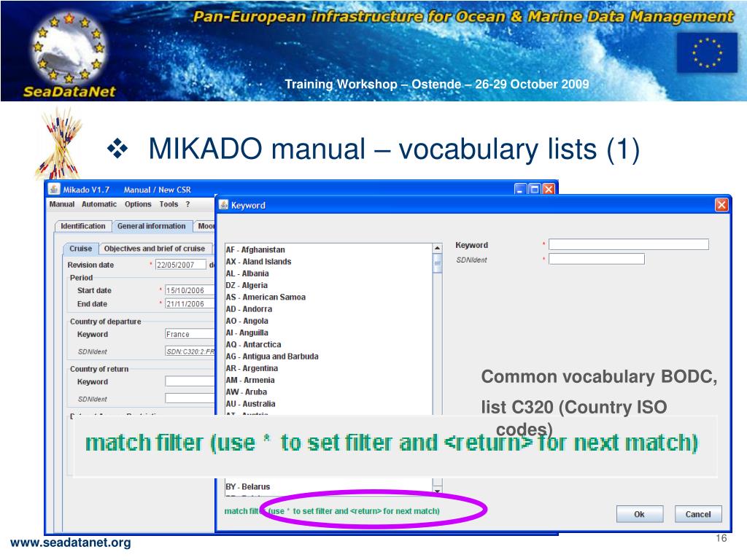
Task: Select the Cruise sub-tab
Action: (80, 249)
